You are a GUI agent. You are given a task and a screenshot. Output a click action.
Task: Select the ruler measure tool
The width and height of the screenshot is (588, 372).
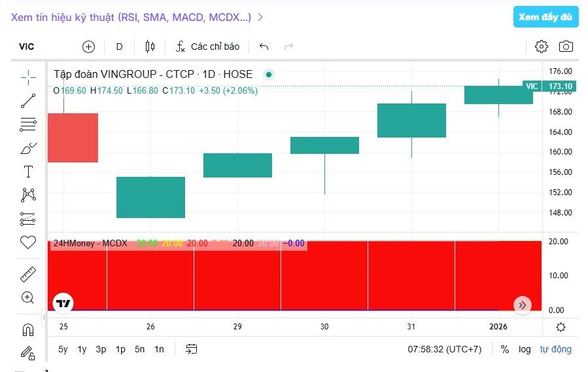tap(28, 274)
